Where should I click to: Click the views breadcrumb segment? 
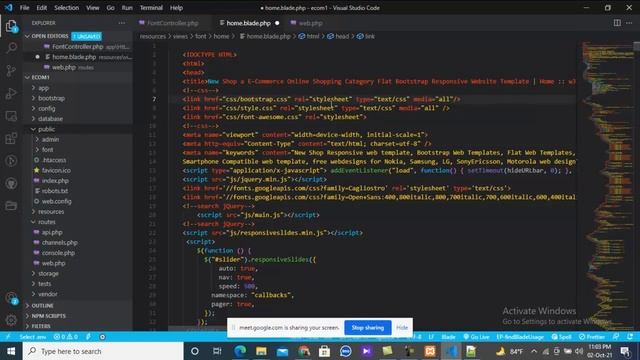tap(180, 36)
